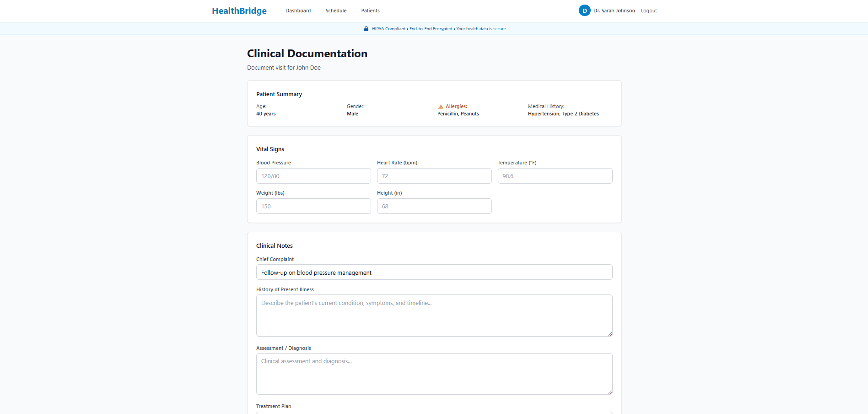This screenshot has width=868, height=414.
Task: Click the allergies warning triangle icon
Action: coord(441,106)
